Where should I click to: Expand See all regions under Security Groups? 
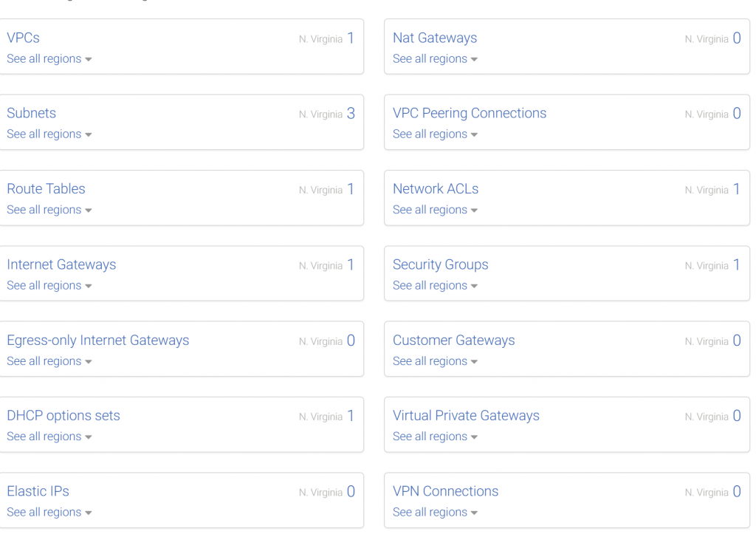point(435,286)
